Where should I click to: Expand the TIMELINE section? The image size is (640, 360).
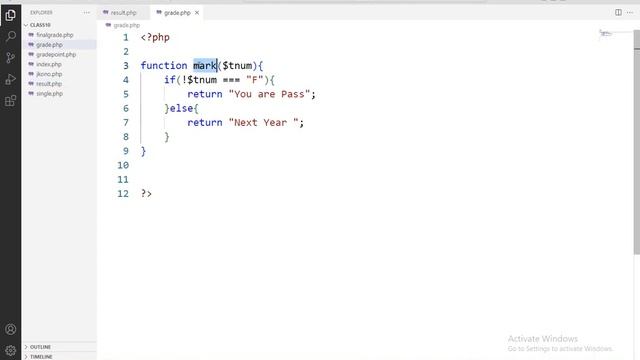click(59, 357)
